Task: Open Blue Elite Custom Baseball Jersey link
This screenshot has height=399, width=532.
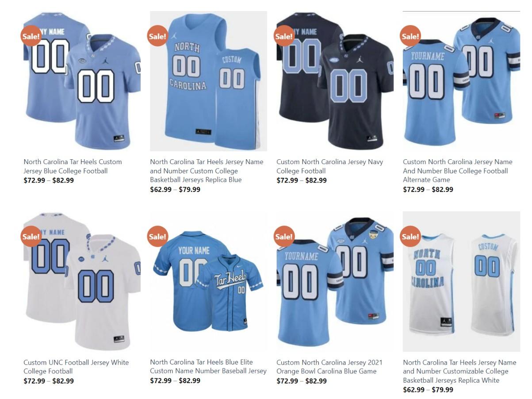Action: point(208,367)
